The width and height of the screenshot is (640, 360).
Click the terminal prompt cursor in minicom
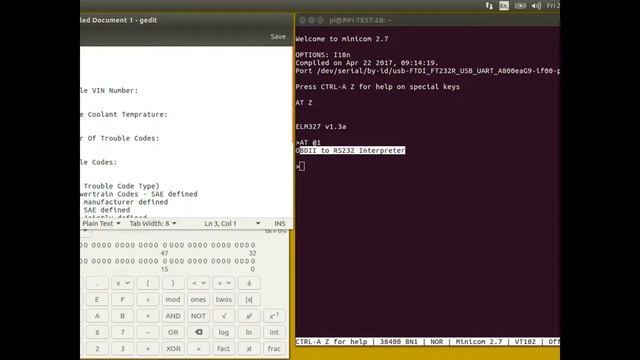pos(302,166)
